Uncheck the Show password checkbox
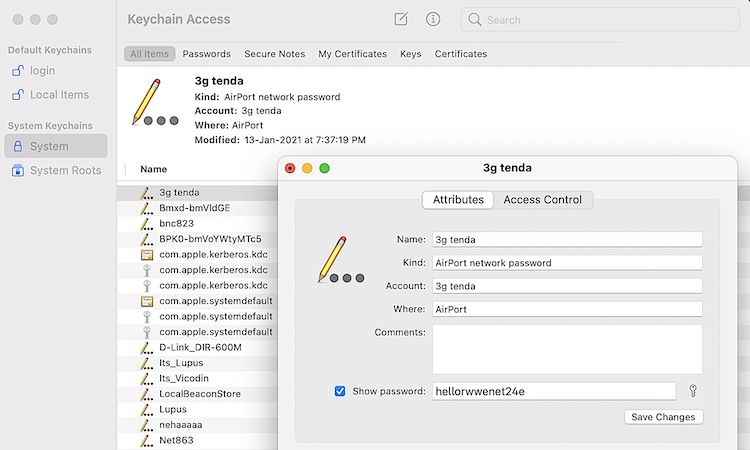Viewport: 750px width, 450px height. coord(340,391)
